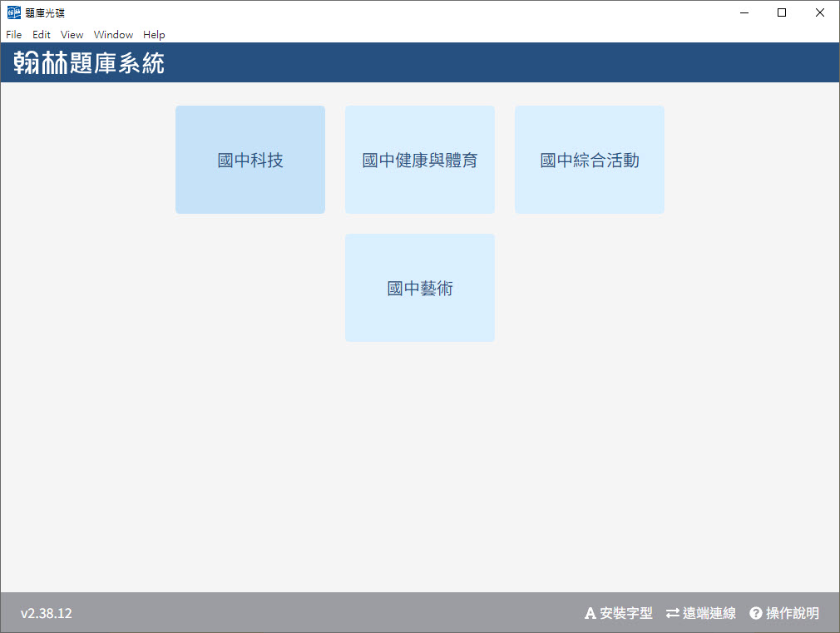Open the Window menu
Viewport: 840px width, 633px height.
click(x=113, y=35)
